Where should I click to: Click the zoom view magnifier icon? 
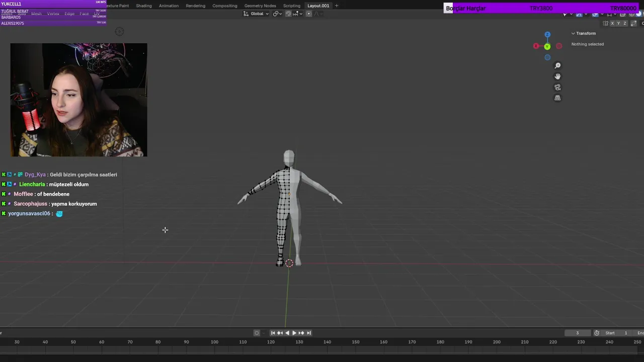[x=557, y=66]
